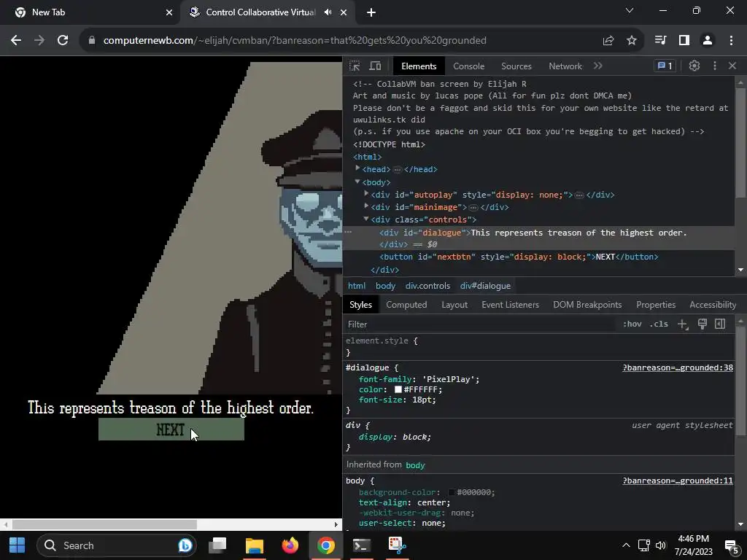Open the #000000 background color swatch
The width and height of the screenshot is (747, 560).
point(451,492)
